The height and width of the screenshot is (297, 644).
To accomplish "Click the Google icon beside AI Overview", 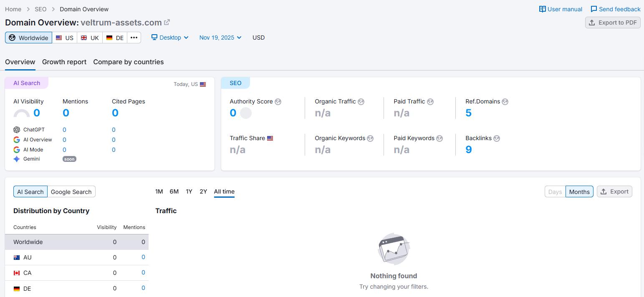I will tap(17, 140).
